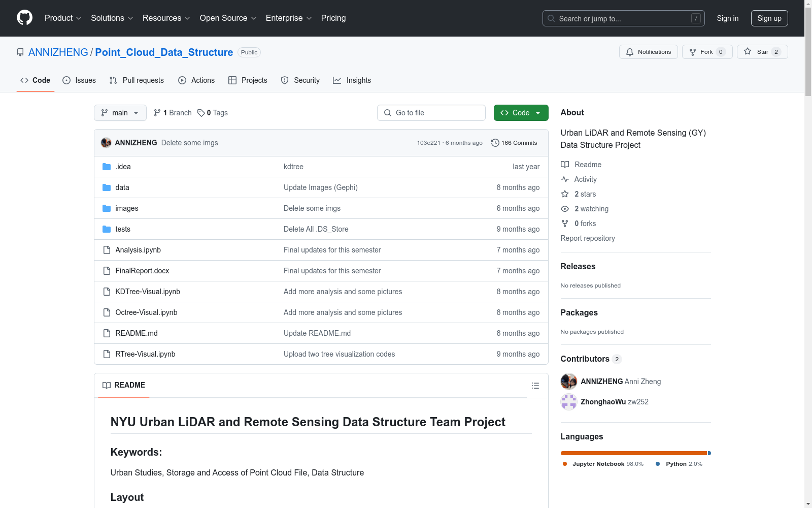
Task: Click the repository icon before ANNIZHENG
Action: tap(20, 52)
